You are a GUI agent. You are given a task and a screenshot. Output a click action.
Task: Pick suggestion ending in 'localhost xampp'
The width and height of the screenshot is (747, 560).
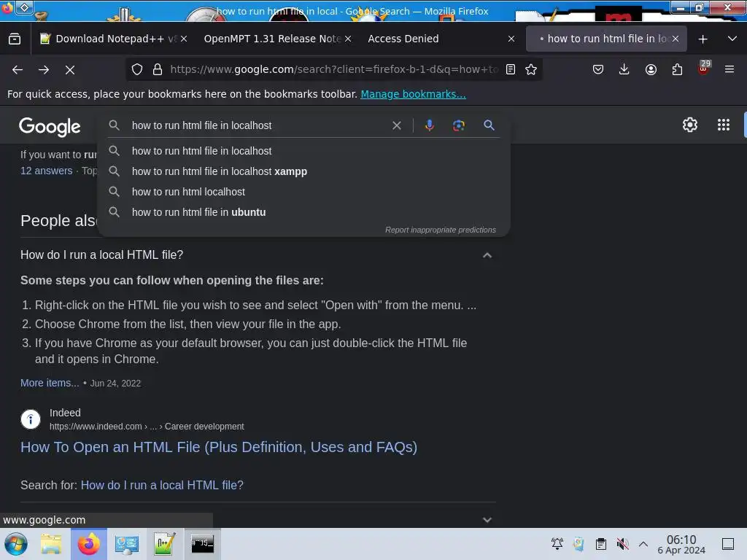click(x=303, y=171)
